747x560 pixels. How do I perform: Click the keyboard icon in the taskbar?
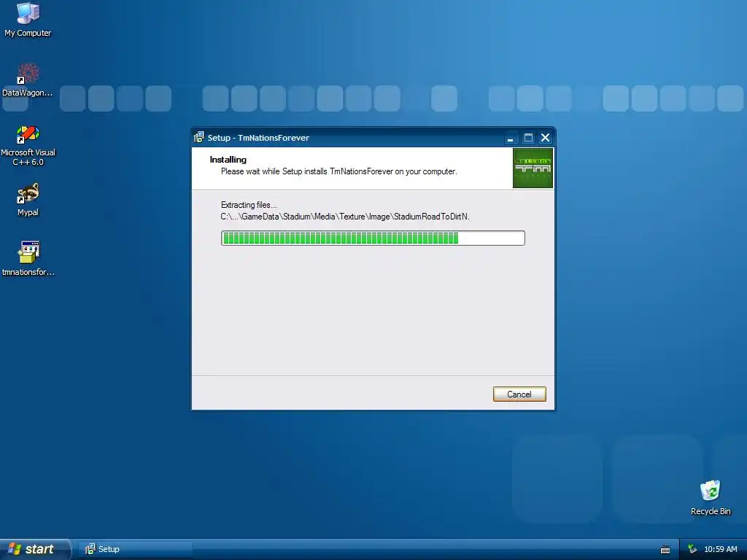pyautogui.click(x=665, y=550)
